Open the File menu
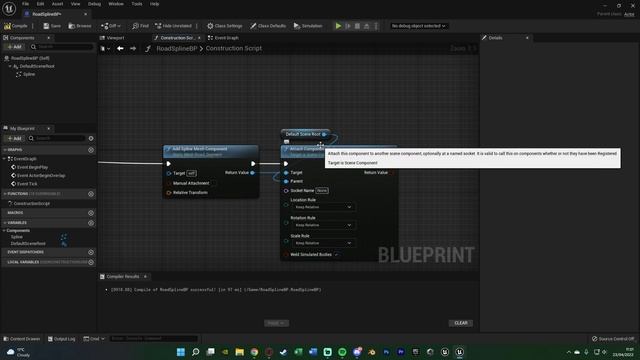 coord(25,4)
